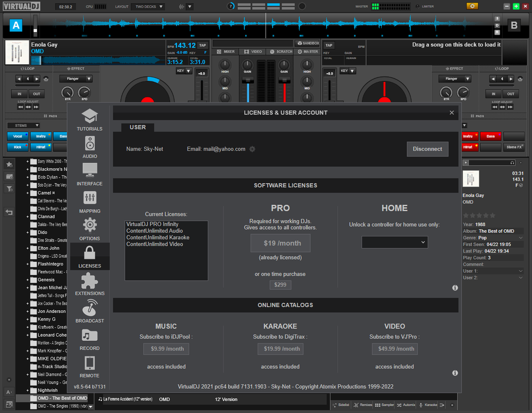This screenshot has height=413, width=532.
Task: Toggle the Kick stem pad on deck A
Action: [x=18, y=147]
